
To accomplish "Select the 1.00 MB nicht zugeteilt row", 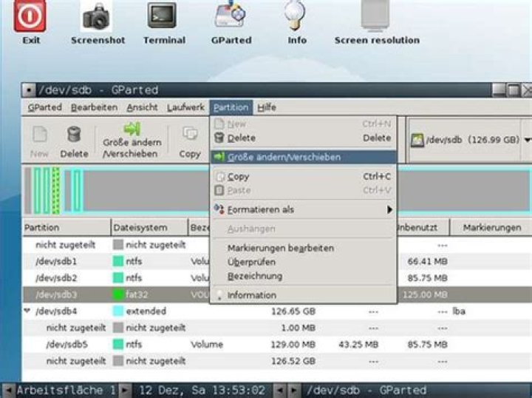I will [277, 328].
